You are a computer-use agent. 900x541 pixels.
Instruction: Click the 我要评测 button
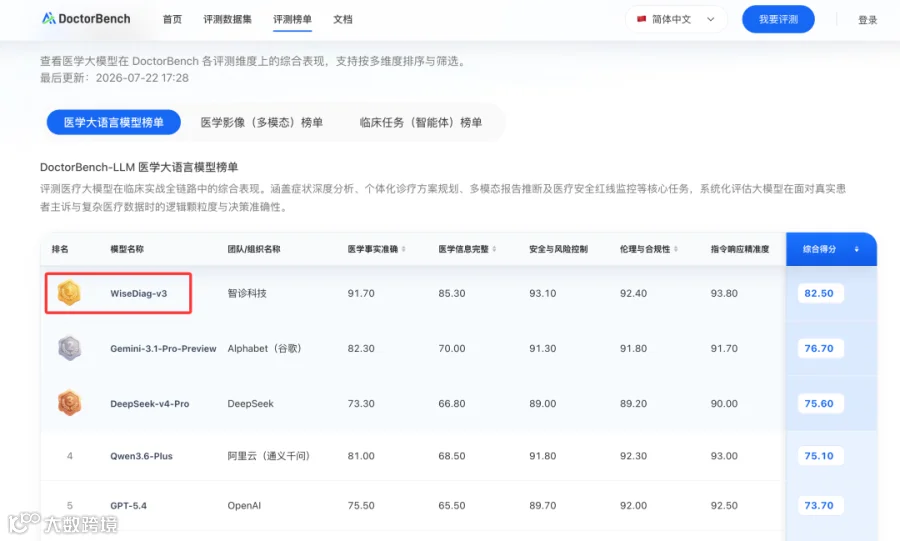tap(778, 19)
